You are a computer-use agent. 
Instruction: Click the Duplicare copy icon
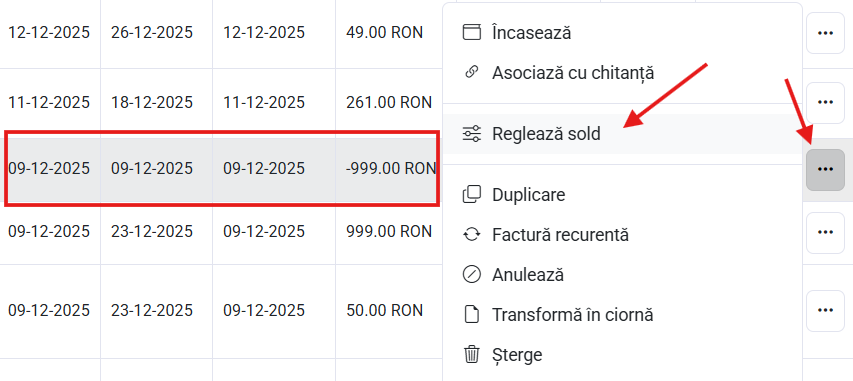click(472, 194)
